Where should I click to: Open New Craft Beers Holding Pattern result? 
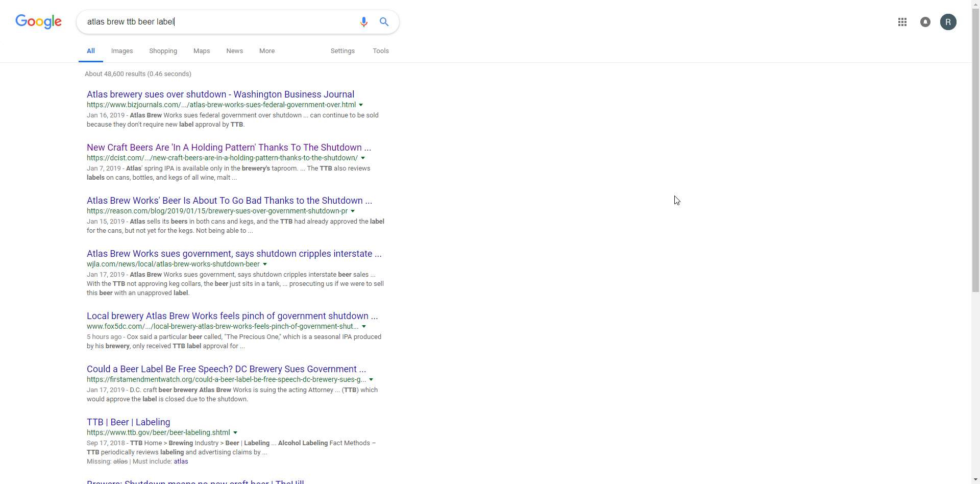pyautogui.click(x=229, y=148)
